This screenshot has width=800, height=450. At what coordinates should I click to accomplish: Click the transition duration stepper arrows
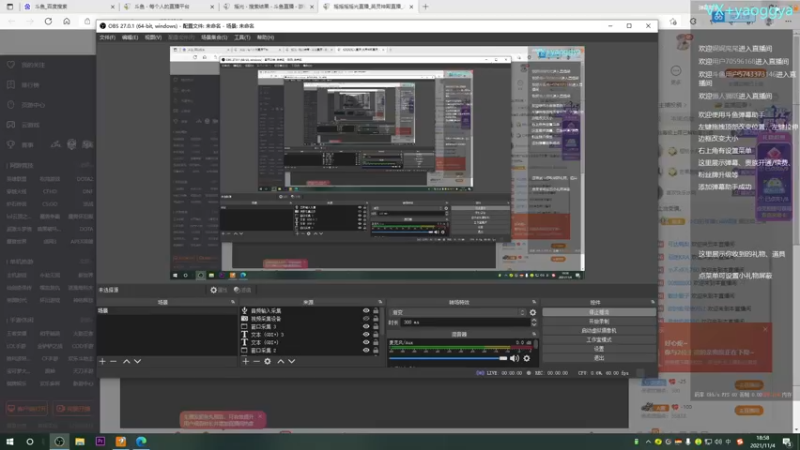(534, 322)
